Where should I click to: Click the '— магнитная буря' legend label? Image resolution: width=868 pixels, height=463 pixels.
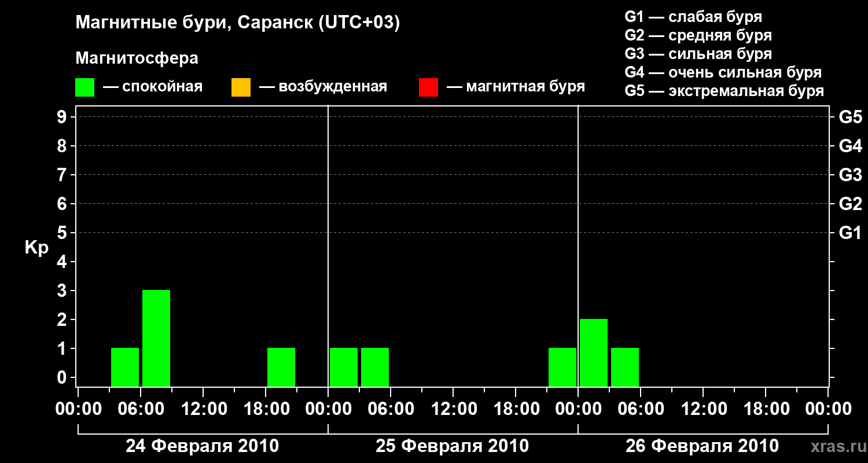point(516,87)
